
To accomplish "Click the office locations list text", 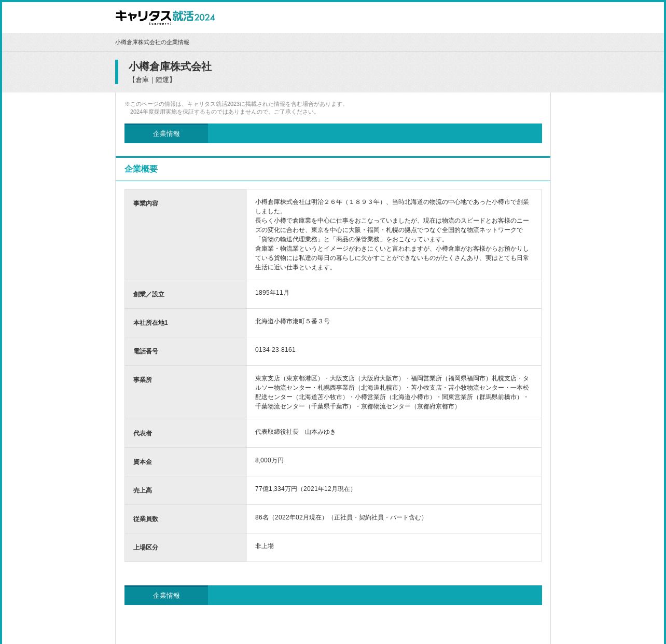I will pyautogui.click(x=392, y=392).
